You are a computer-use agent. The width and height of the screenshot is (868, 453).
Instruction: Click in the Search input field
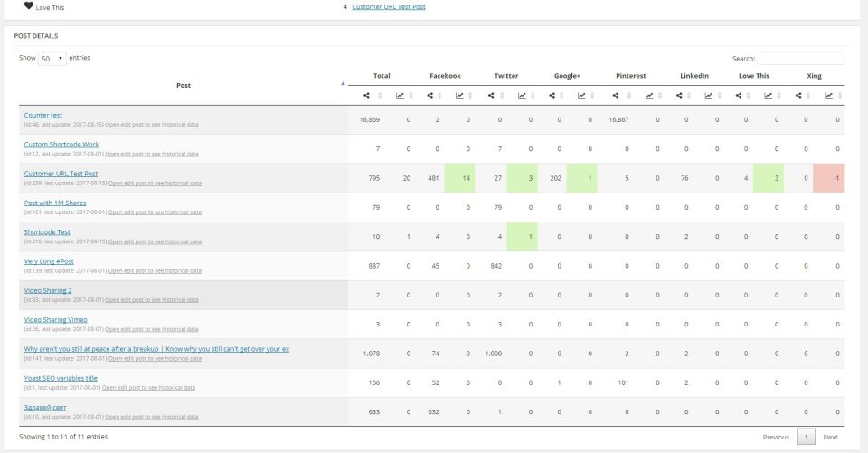[x=800, y=58]
